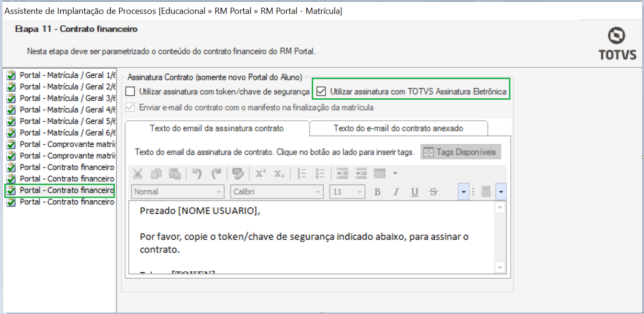Toggle Bold formatting button

click(x=377, y=192)
